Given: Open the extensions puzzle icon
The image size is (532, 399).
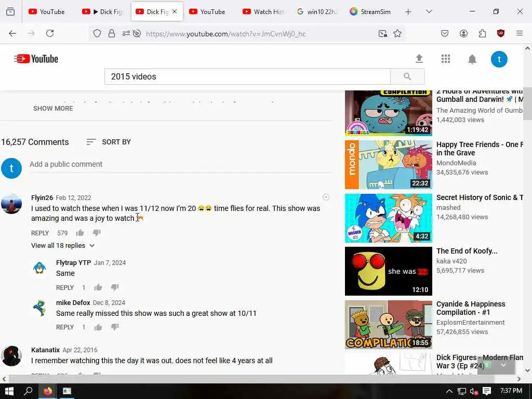Looking at the screenshot, I should [x=482, y=33].
